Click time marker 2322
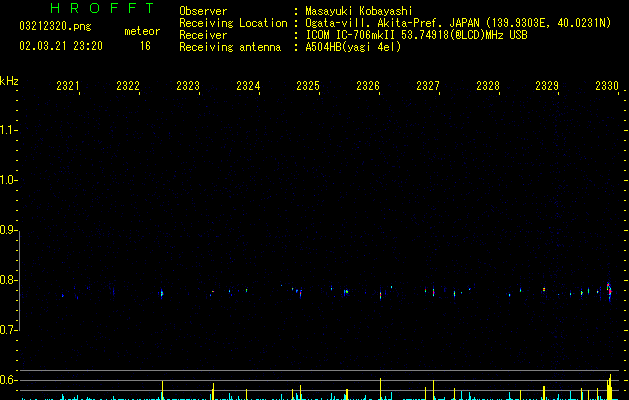This screenshot has width=629, height=400. coord(128,86)
